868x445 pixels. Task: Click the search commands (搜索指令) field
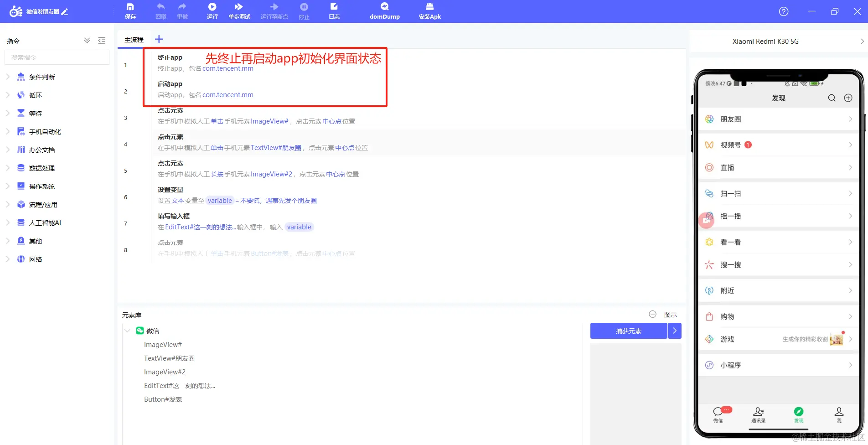tap(57, 57)
